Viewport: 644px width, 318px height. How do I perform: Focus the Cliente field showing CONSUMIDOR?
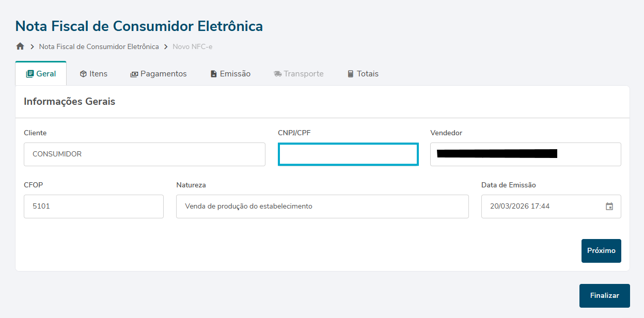tap(145, 154)
